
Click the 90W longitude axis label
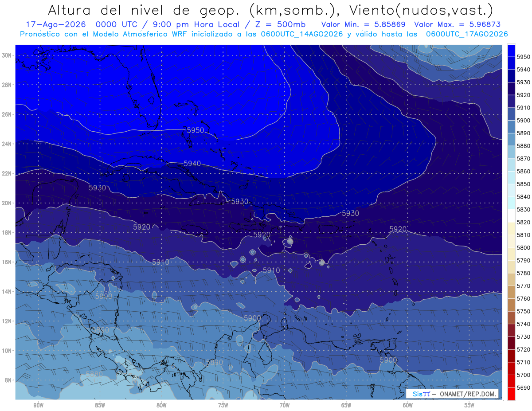pyautogui.click(x=38, y=405)
